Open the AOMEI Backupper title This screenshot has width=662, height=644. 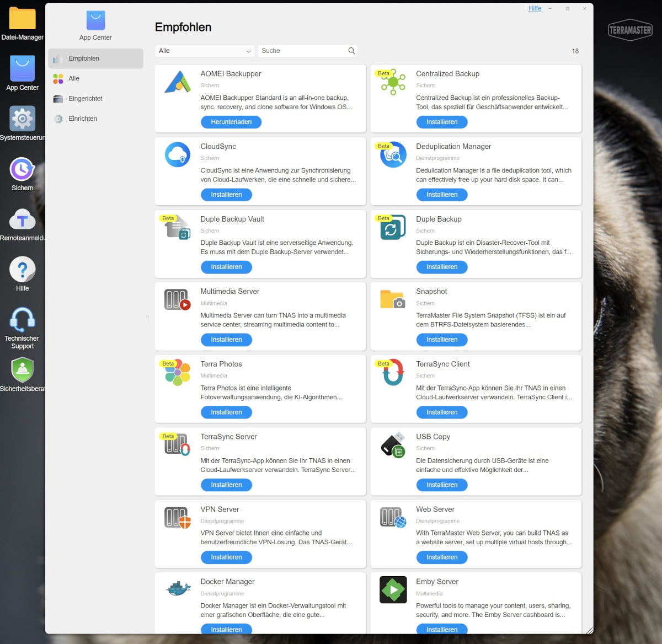[231, 74]
